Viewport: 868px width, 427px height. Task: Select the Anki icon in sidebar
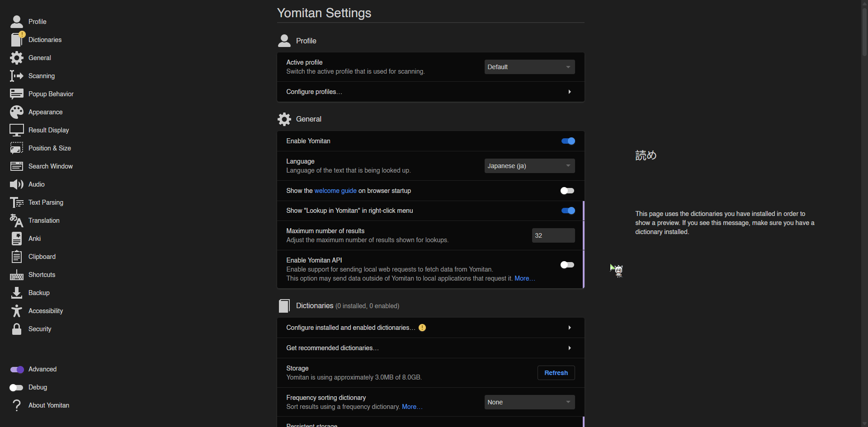[17, 239]
